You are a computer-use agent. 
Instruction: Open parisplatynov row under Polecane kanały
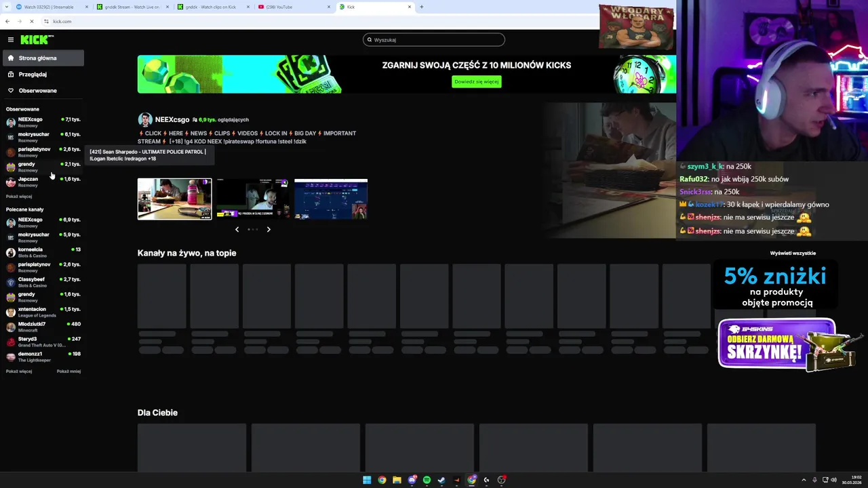click(x=43, y=267)
